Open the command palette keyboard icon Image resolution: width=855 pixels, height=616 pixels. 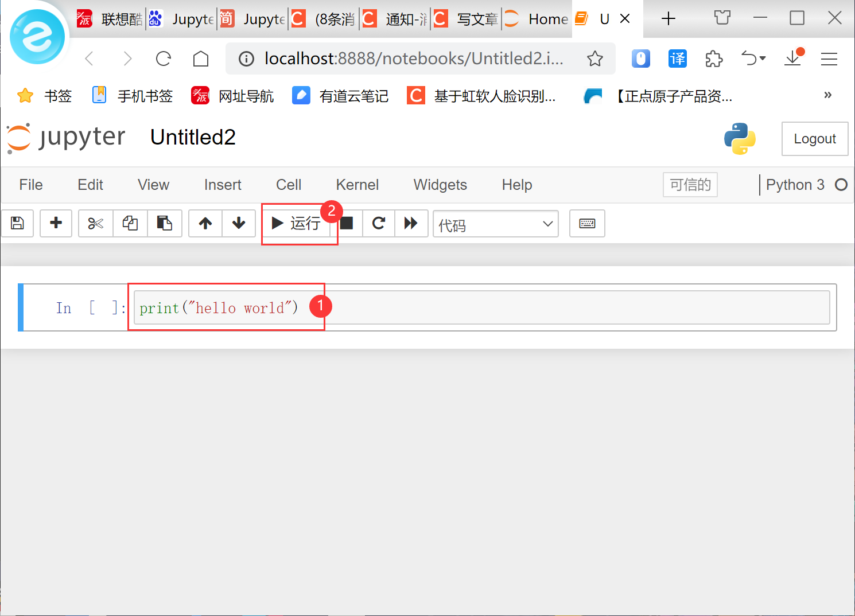[x=587, y=223]
